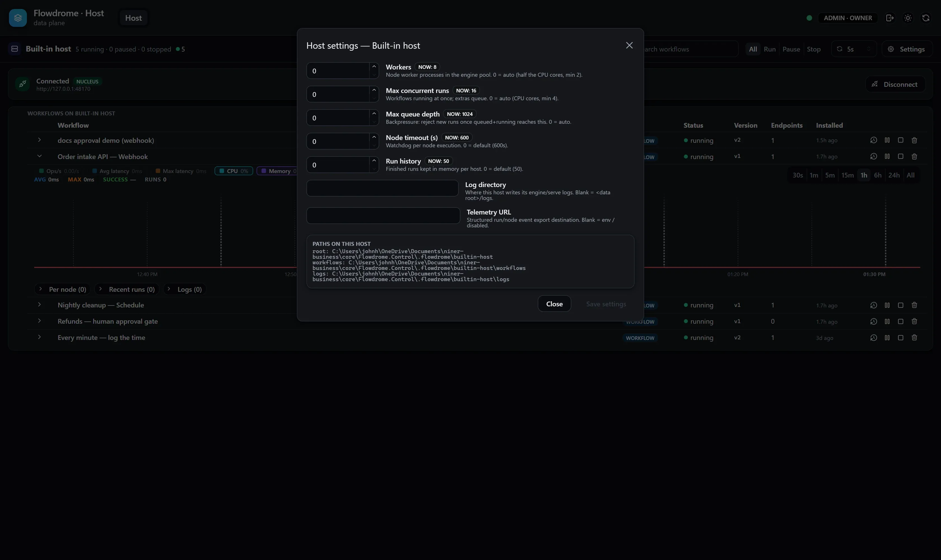Toggle the Avg latency chart series
Viewport: 941px width, 560px height.
[117, 171]
